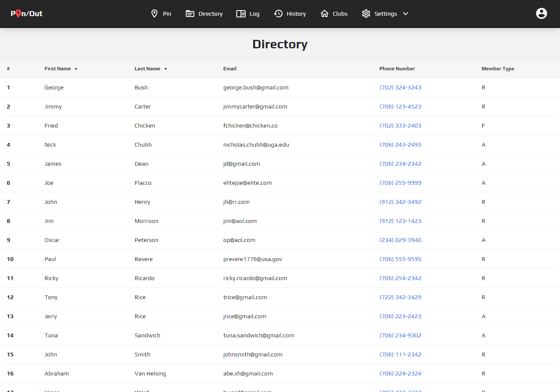Click the Pin/Out logo
The height and width of the screenshot is (392, 560).
(x=27, y=14)
